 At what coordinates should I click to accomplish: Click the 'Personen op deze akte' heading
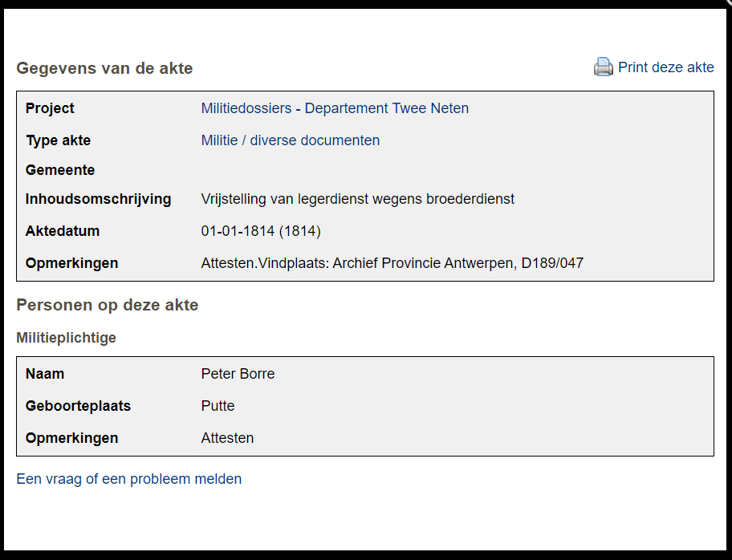point(107,305)
